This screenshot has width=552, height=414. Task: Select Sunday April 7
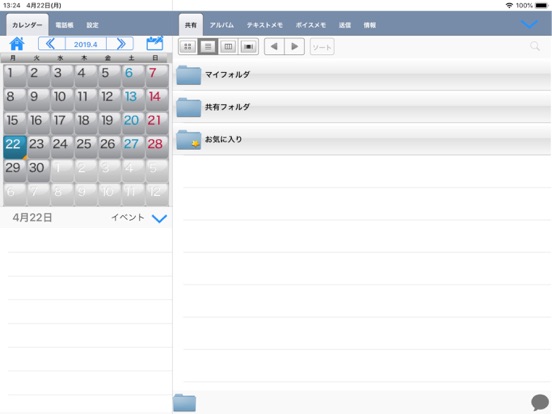157,75
